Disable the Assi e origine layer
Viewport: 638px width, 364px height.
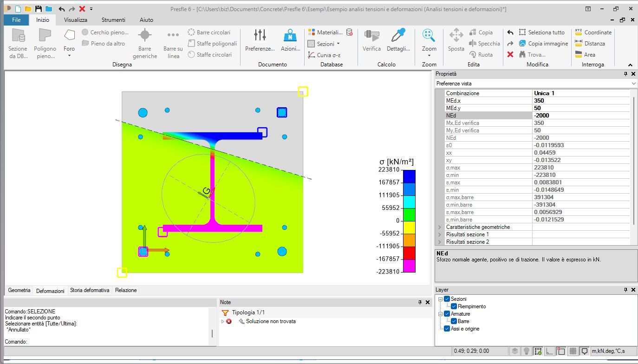click(x=447, y=329)
